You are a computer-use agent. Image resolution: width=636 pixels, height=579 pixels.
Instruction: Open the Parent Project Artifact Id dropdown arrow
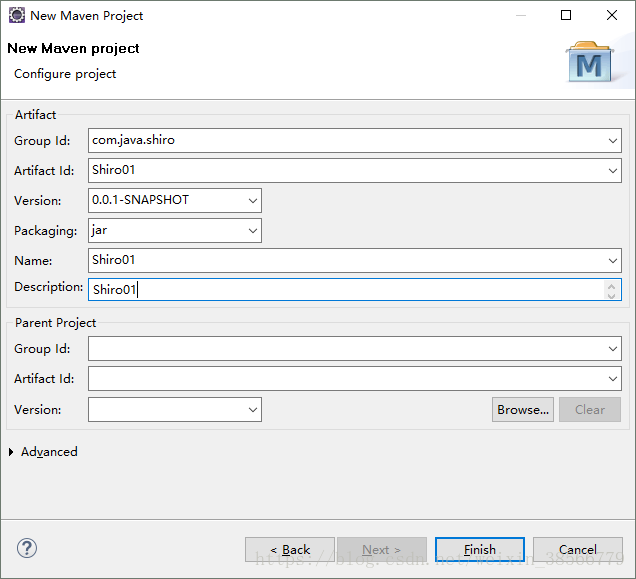click(x=612, y=379)
